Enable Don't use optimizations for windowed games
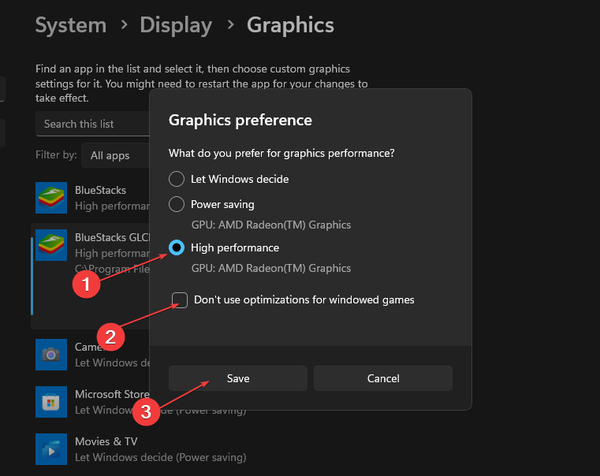Viewport: 600px width, 476px height. click(x=180, y=299)
